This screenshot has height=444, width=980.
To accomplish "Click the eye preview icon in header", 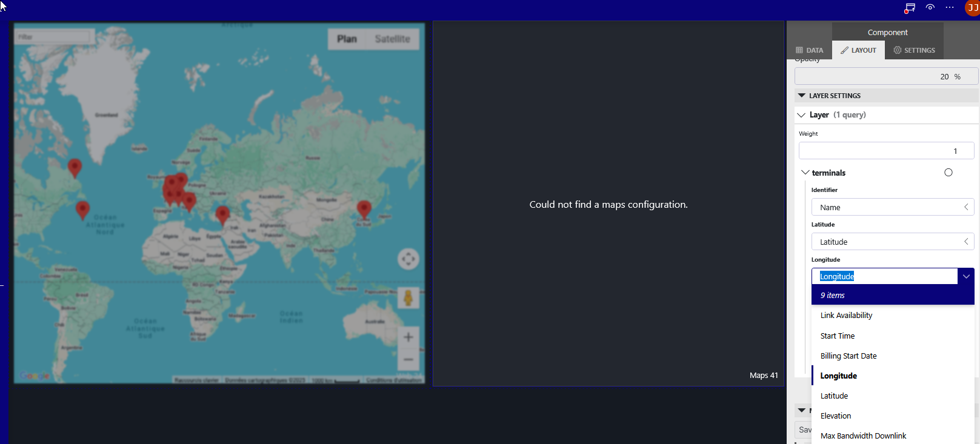I will pyautogui.click(x=930, y=7).
